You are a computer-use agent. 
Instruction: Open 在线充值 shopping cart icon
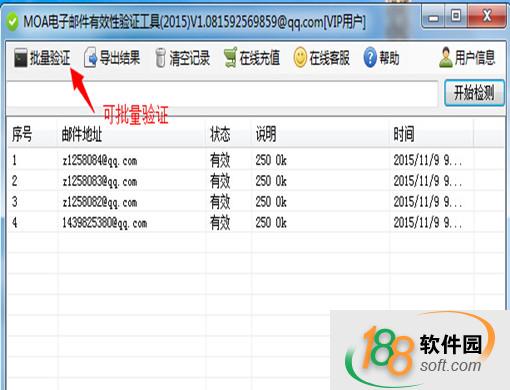coord(230,57)
